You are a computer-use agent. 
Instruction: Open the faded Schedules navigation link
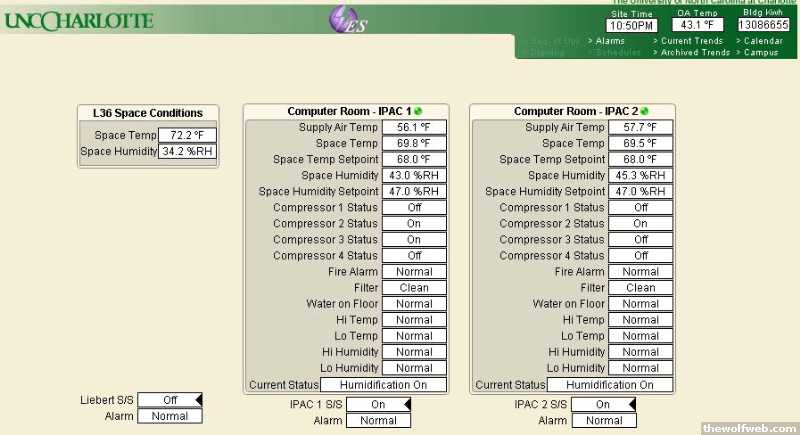[x=613, y=52]
